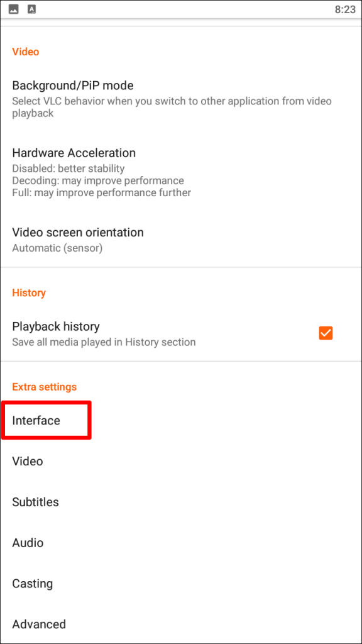
Task: Tap the Extra settings header
Action: coord(44,387)
